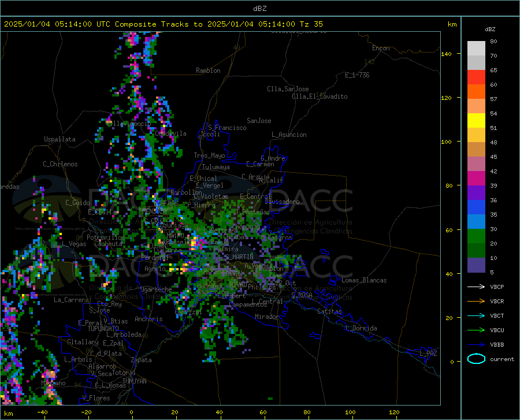Click the Uspallata place label

tap(60, 140)
